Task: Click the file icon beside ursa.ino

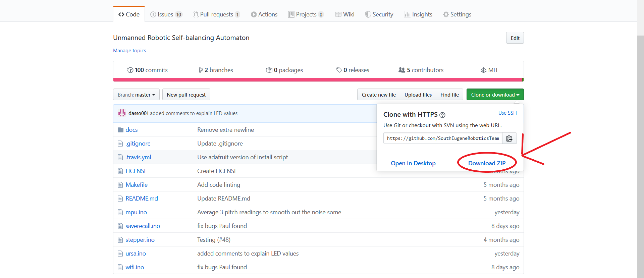Action: click(120, 254)
